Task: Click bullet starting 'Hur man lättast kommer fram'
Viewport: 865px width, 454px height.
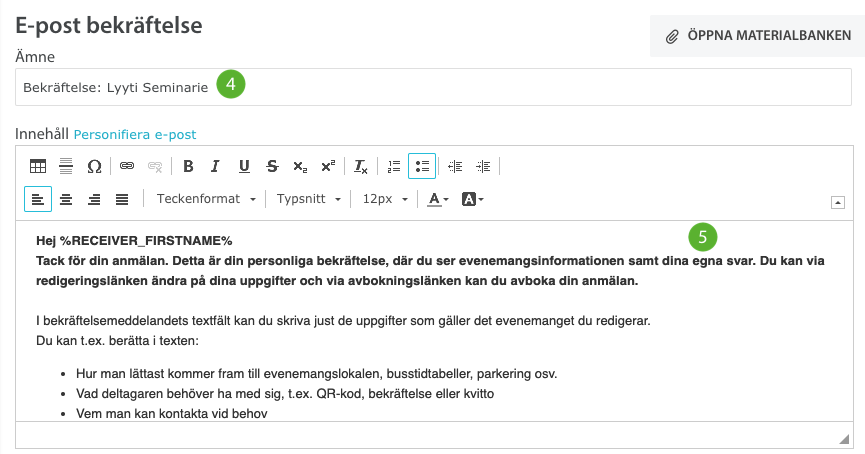Action: coord(317,373)
